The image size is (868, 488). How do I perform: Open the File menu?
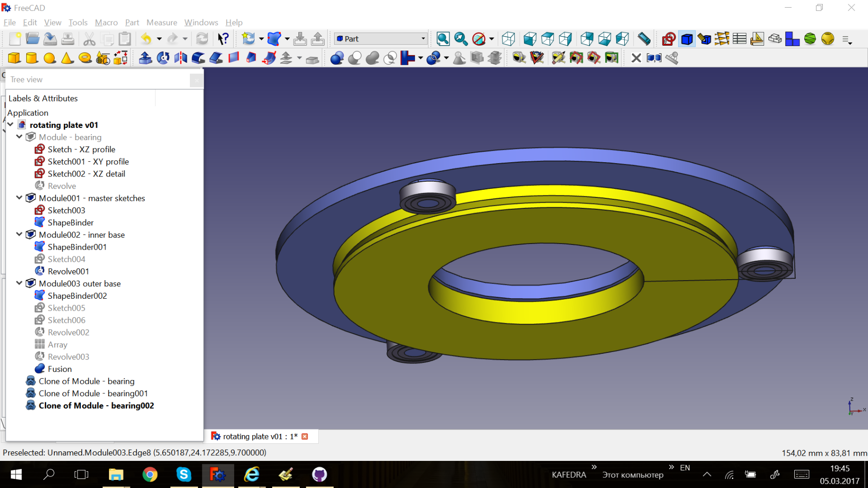(10, 22)
